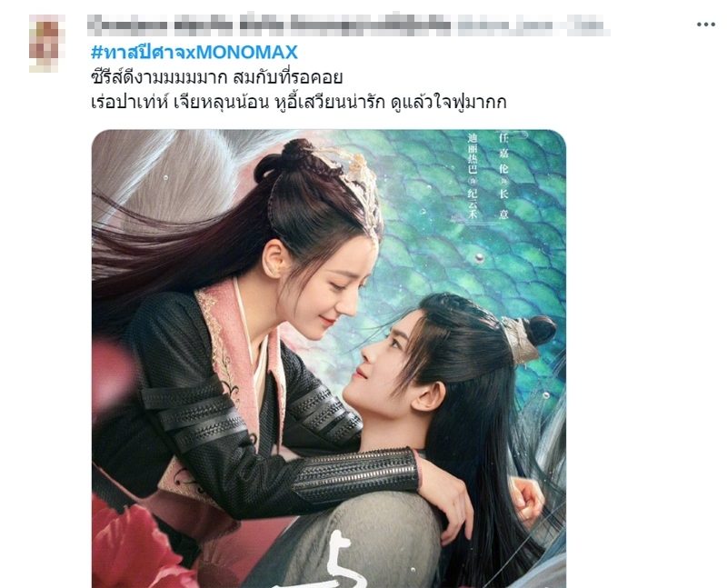727x588 pixels.
Task: Click the red flower on the poster
Action: pyautogui.click(x=134, y=547)
